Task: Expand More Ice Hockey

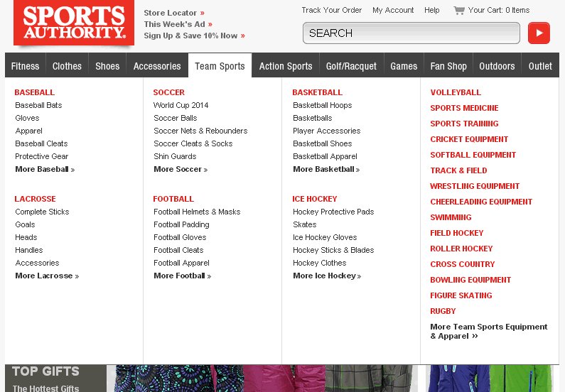Action: click(x=327, y=276)
